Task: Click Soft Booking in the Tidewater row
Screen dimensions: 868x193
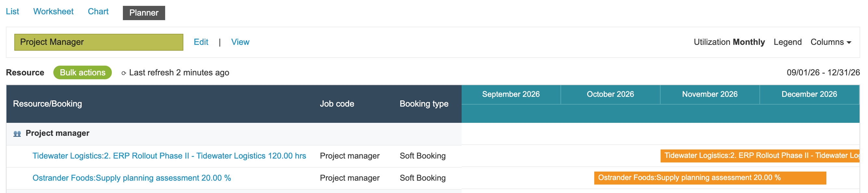Action: pyautogui.click(x=423, y=156)
